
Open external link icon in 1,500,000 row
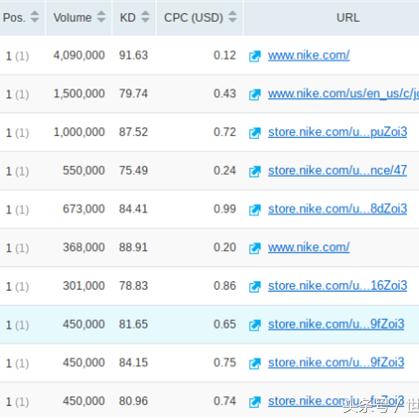click(255, 94)
